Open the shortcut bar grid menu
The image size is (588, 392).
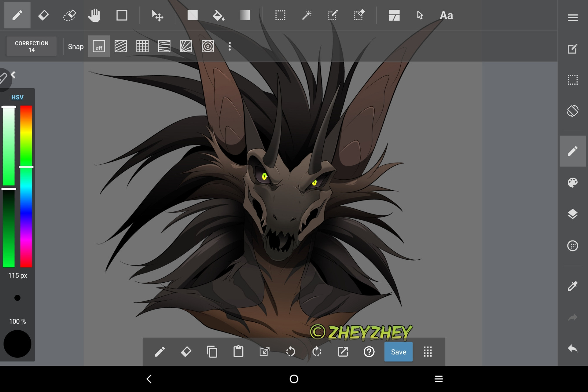click(x=428, y=352)
